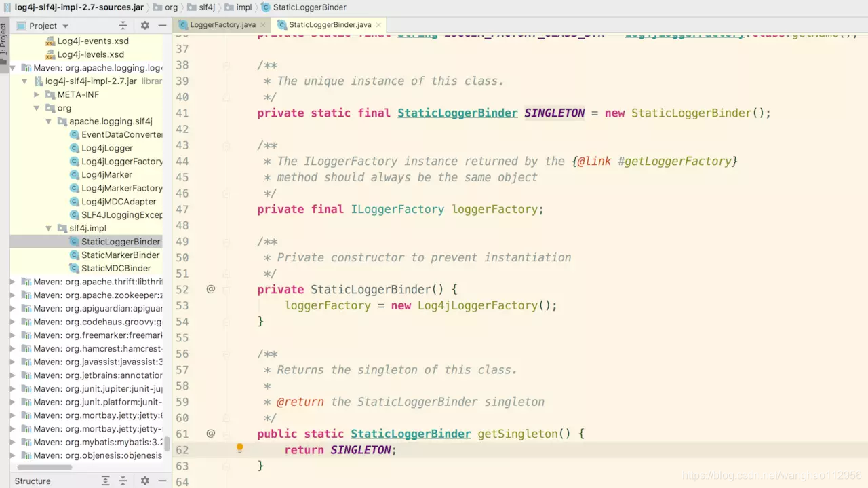Click the slf4j breadcrumb
The height and width of the screenshot is (488, 868).
pyautogui.click(x=200, y=7)
